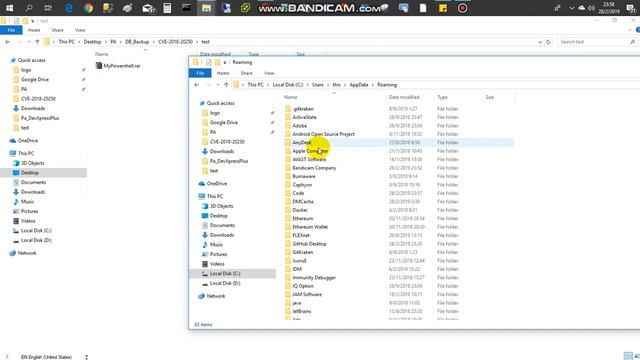This screenshot has width=640, height=360.
Task: Open the Bandicam Company folder
Action: pyautogui.click(x=314, y=168)
